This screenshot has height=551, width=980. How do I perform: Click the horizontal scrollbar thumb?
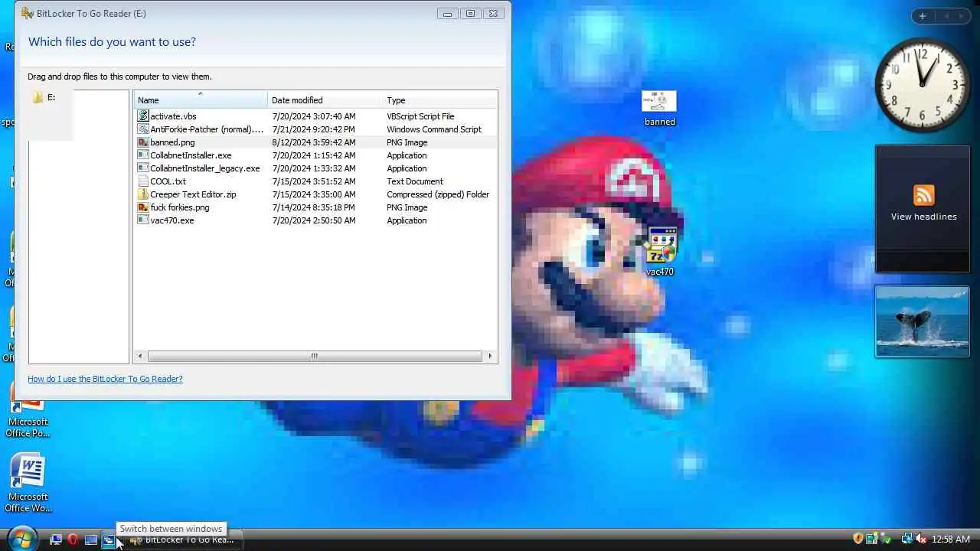[x=314, y=356]
